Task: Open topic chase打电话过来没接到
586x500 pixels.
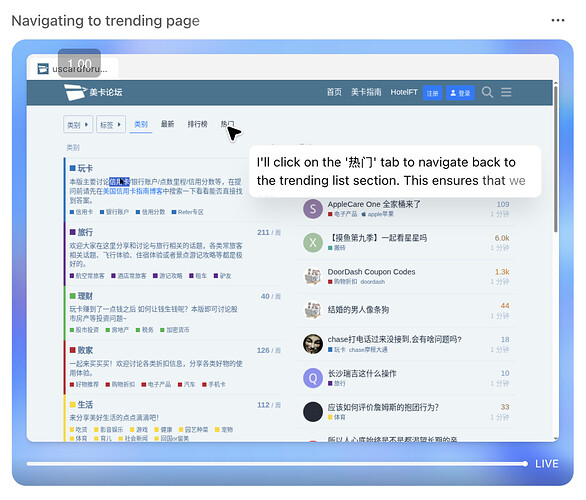Action: pyautogui.click(x=394, y=339)
